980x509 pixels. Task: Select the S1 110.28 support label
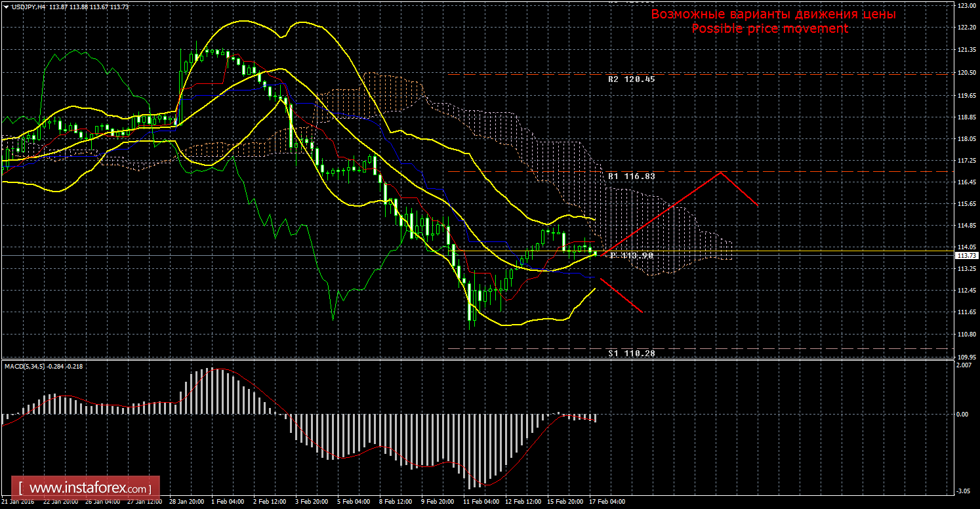tap(632, 353)
